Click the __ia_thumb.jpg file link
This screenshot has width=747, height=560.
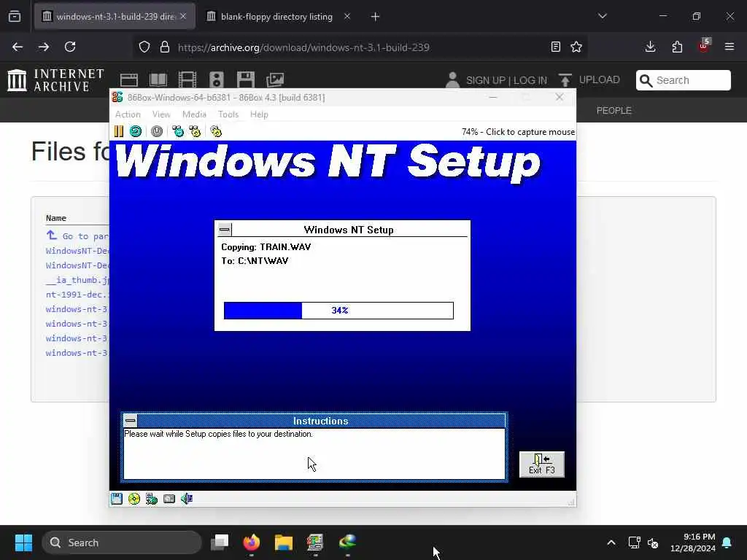pyautogui.click(x=77, y=280)
